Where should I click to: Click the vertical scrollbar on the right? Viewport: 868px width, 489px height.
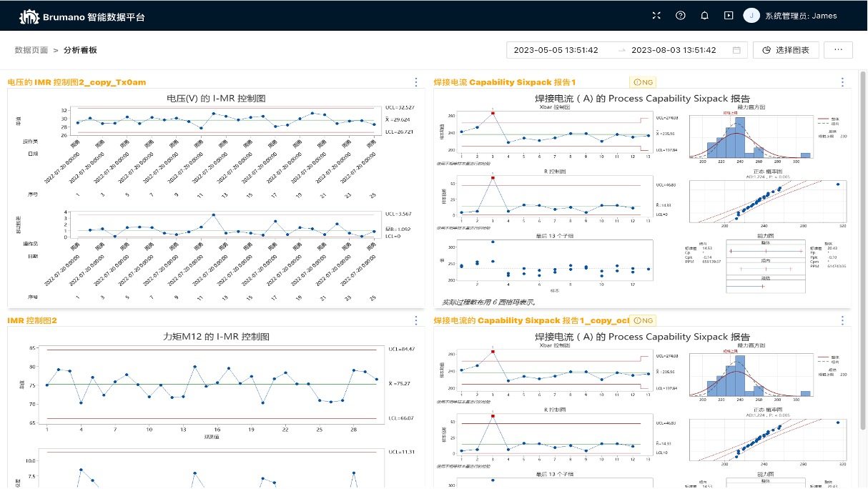click(x=863, y=214)
